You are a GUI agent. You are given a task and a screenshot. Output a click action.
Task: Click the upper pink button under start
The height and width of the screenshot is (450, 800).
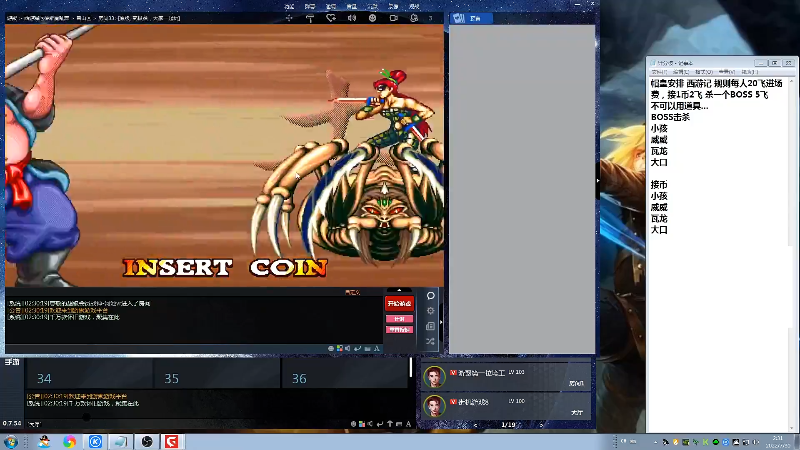(x=399, y=319)
